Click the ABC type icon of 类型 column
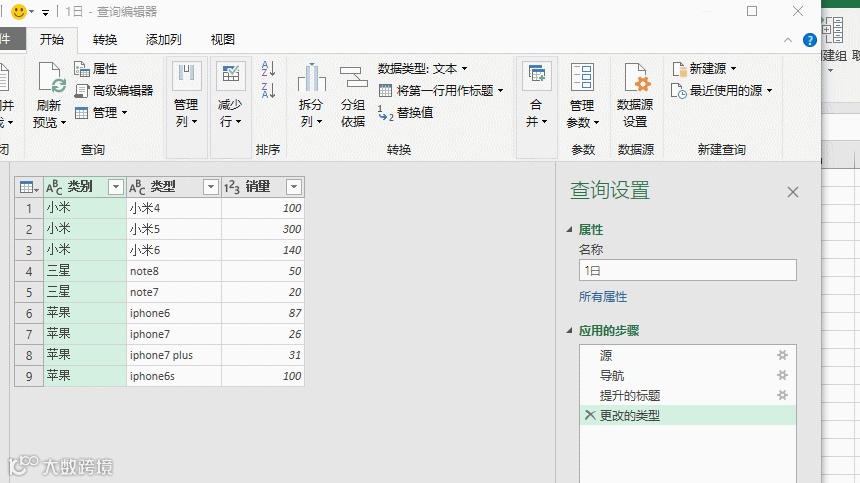Image resolution: width=860 pixels, height=483 pixels. (x=137, y=187)
